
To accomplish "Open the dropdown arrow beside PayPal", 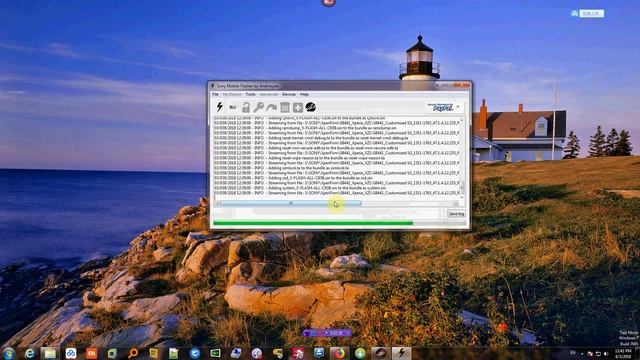I will tap(458, 107).
